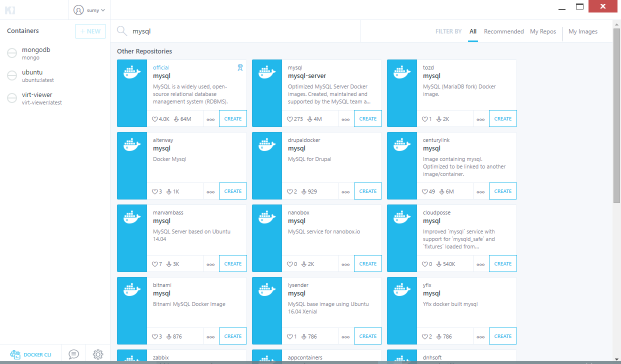Image resolution: width=621 pixels, height=364 pixels.
Task: Expand the sumy user account dropdown
Action: tap(89, 10)
